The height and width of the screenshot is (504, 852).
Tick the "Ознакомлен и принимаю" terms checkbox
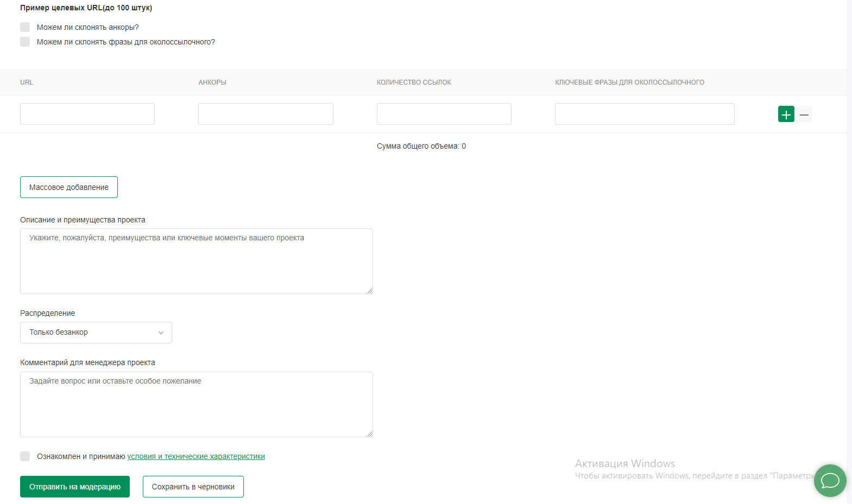click(25, 456)
